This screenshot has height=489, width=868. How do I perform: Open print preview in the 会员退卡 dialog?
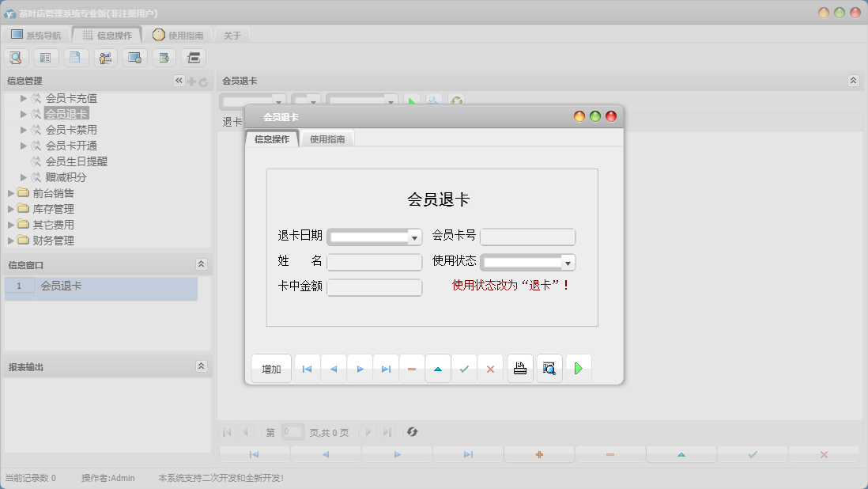coord(549,368)
